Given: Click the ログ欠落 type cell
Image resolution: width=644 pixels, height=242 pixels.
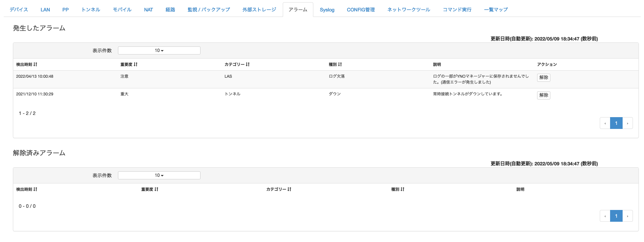Looking at the screenshot, I should [x=337, y=76].
